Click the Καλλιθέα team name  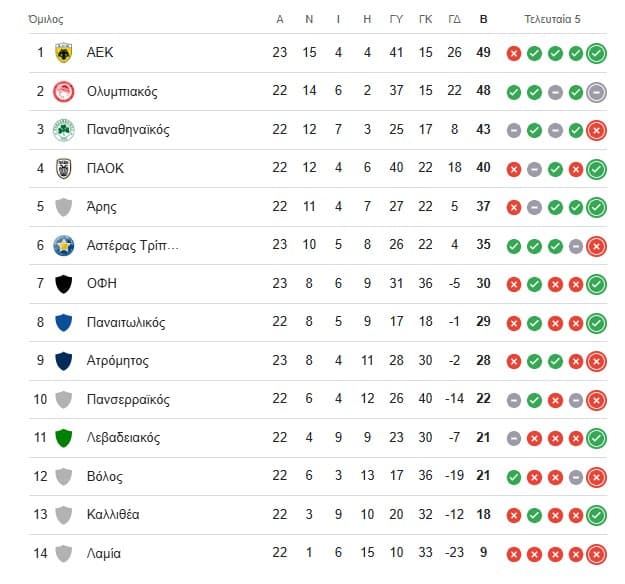tap(113, 514)
